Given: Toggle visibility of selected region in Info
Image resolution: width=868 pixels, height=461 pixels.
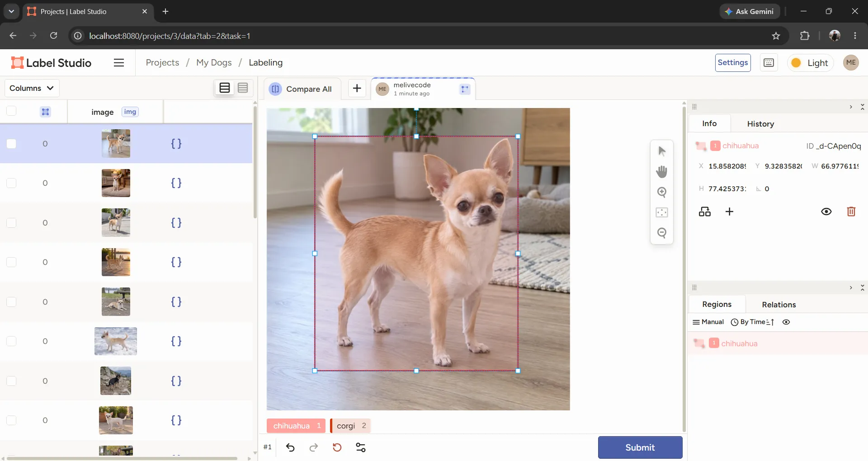Looking at the screenshot, I should (x=826, y=212).
